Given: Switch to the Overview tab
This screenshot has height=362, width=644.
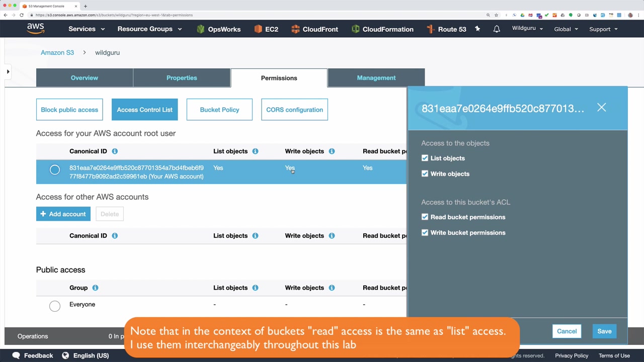Looking at the screenshot, I should 85,78.
